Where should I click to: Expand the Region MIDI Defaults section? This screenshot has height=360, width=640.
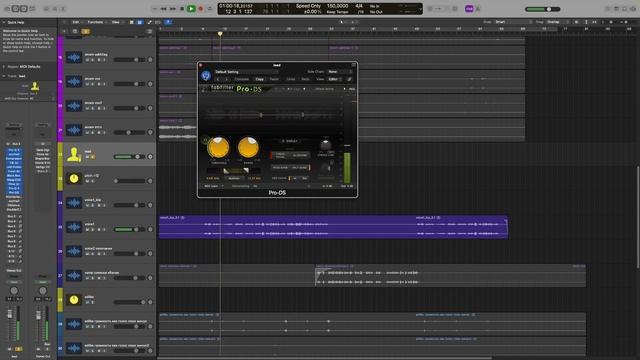4,67
